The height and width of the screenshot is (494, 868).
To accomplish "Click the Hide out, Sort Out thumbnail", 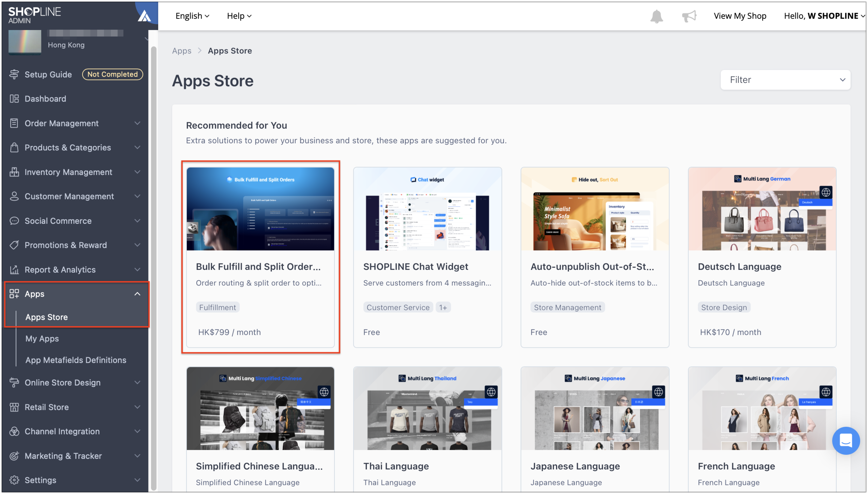I will (x=595, y=209).
